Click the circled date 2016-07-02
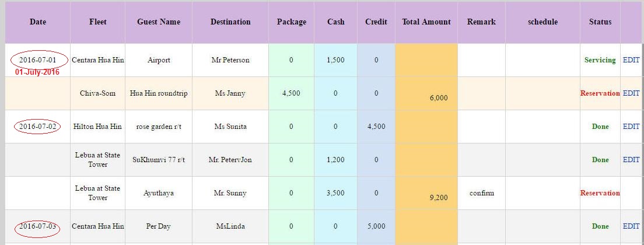 pos(38,127)
